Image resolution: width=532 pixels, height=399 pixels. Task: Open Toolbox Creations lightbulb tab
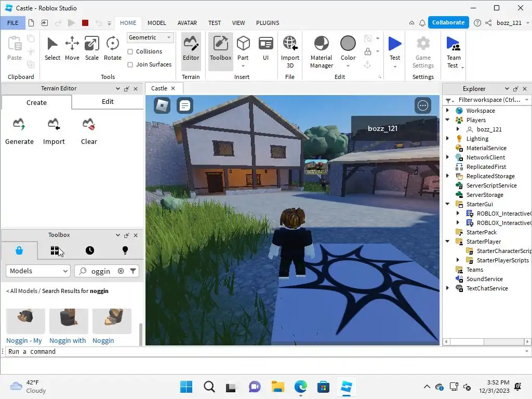[x=125, y=250]
